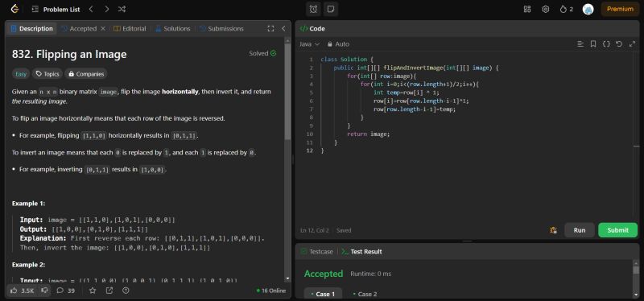Click the Run button

[580, 230]
